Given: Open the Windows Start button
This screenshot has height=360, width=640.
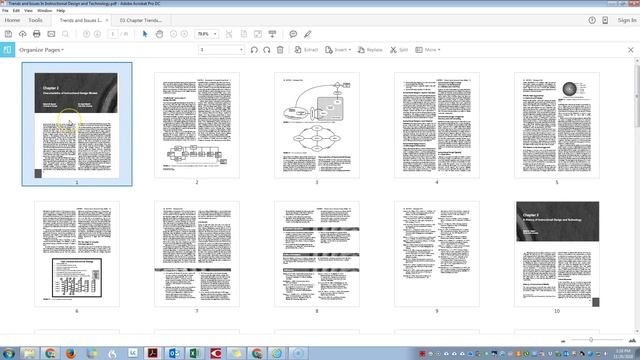Looking at the screenshot, I should pyautogui.click(x=8, y=353).
